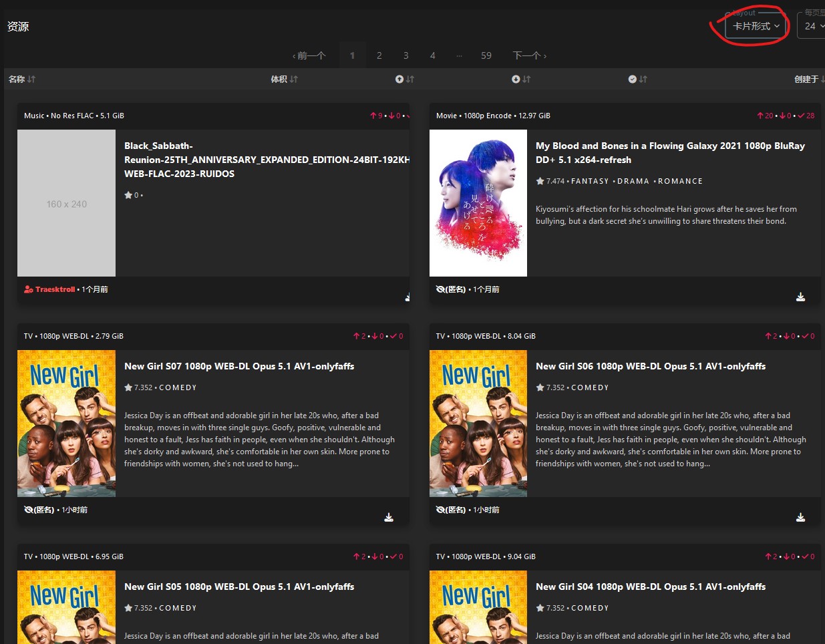This screenshot has height=644, width=825.
Task: Sort by leechers down-arrow column icon
Action: [521, 79]
